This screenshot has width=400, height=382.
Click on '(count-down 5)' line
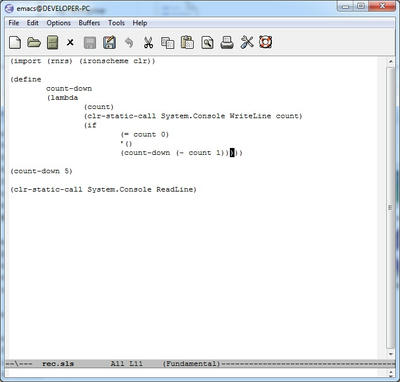coord(41,171)
